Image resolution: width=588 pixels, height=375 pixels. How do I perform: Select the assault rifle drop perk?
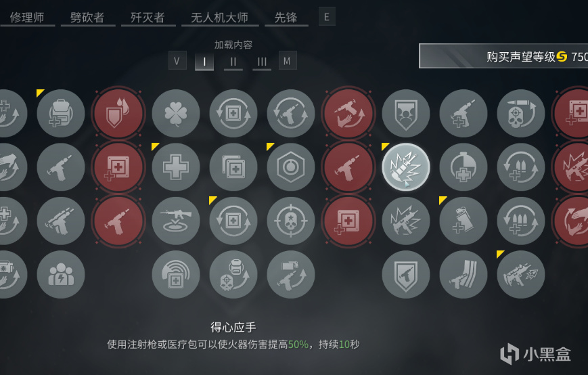pyautogui.click(x=175, y=221)
